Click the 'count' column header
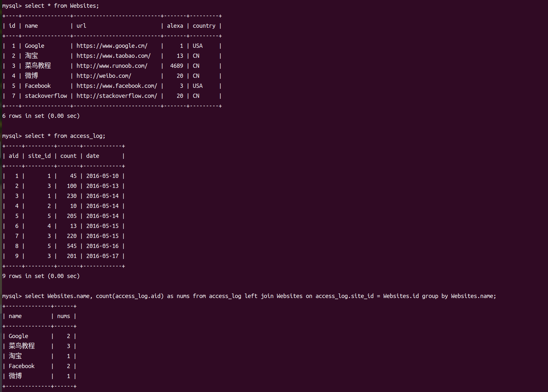The width and height of the screenshot is (548, 392). [68, 156]
